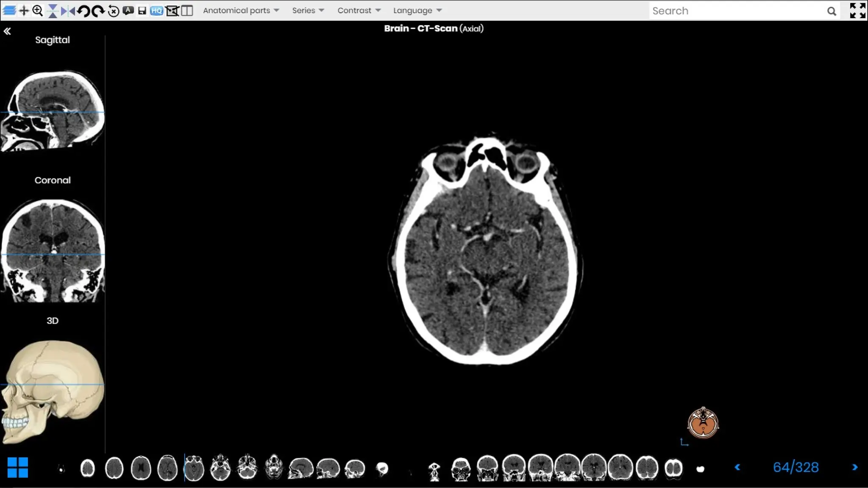Screen dimensions: 868x488
Task: Select the pan/move crosshair tool
Action: 24,11
